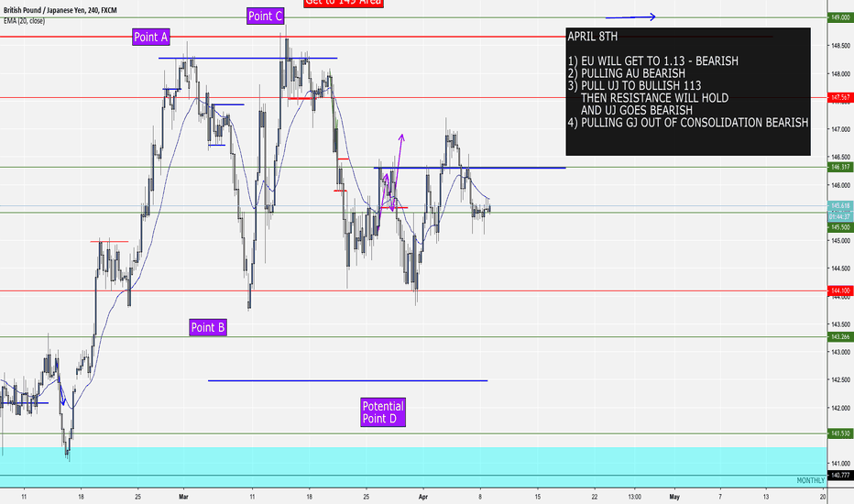Click Apr on the time axis

(423, 497)
